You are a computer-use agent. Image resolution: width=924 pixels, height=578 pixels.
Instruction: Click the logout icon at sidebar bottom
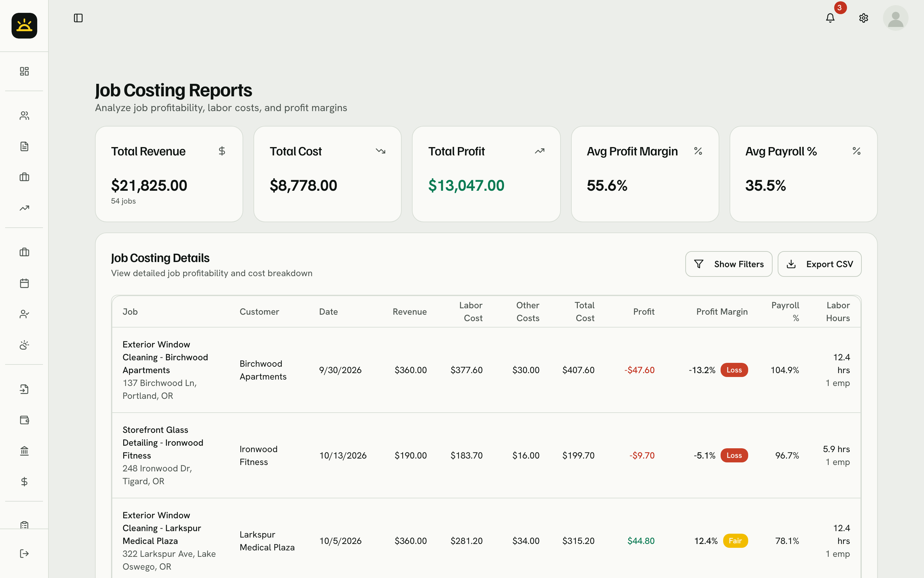[x=24, y=554]
